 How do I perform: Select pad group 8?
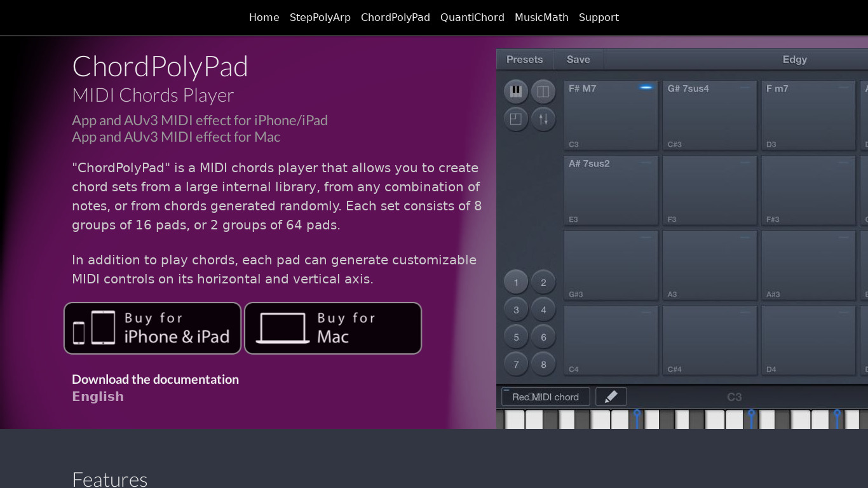(x=543, y=364)
